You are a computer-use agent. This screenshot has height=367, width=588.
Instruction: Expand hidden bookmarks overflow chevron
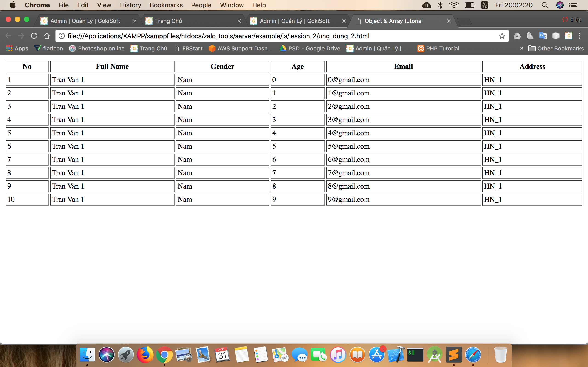click(x=521, y=48)
